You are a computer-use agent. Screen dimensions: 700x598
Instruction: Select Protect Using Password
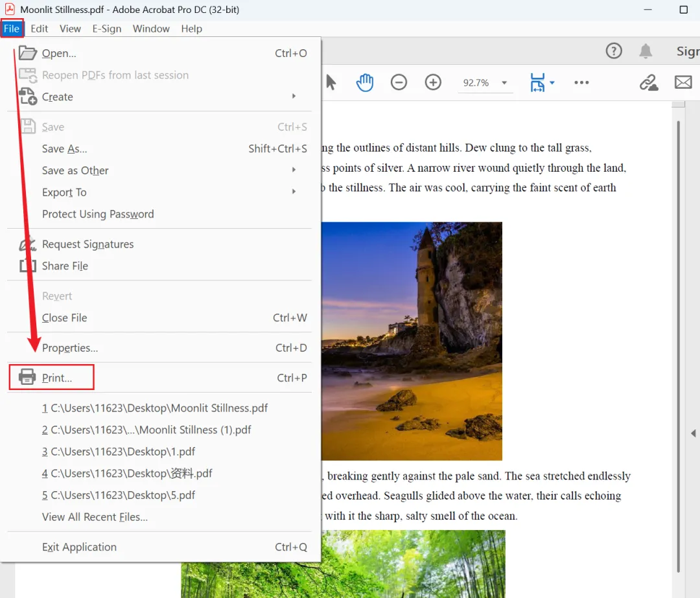tap(159, 214)
